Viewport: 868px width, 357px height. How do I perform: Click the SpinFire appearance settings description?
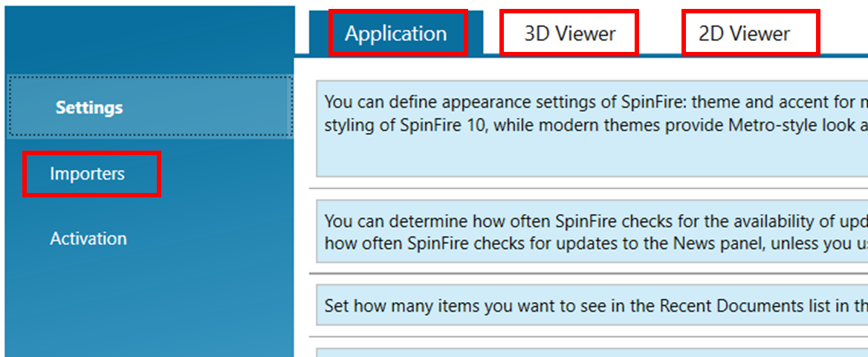(x=592, y=128)
